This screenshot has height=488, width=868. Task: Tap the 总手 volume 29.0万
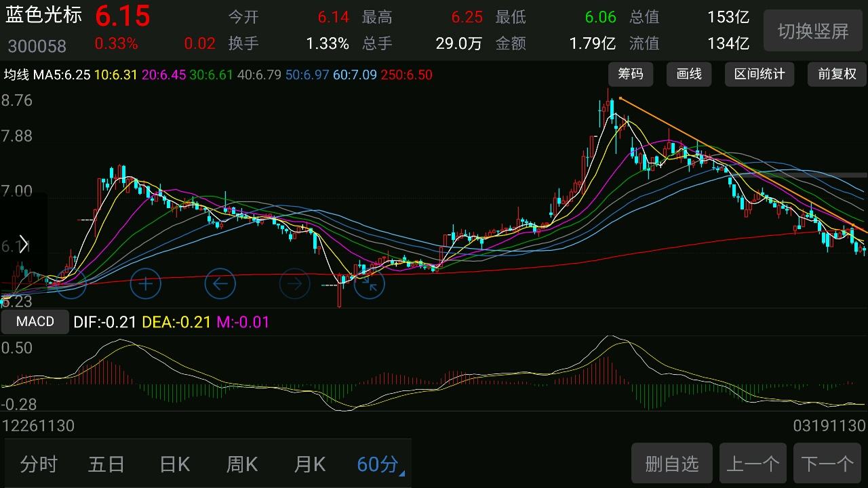458,44
